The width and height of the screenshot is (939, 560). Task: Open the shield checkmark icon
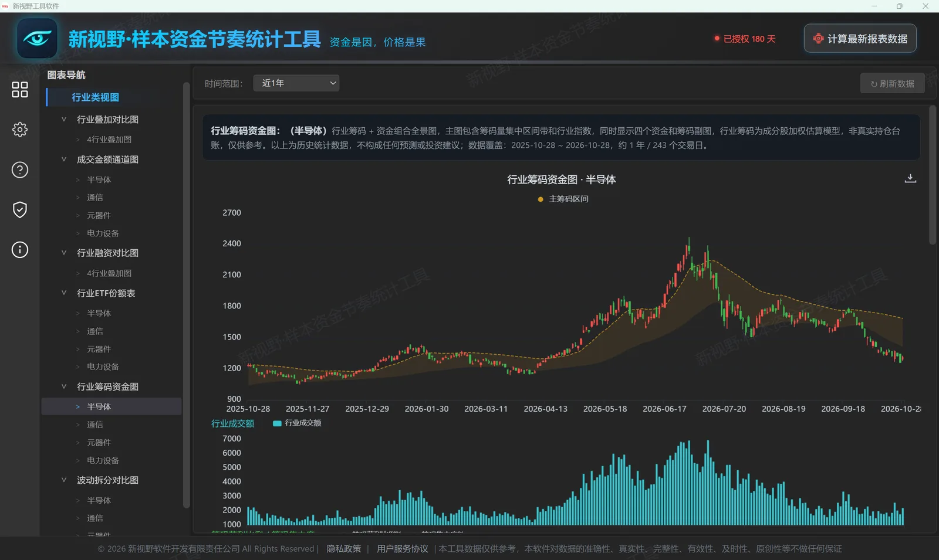pos(20,210)
